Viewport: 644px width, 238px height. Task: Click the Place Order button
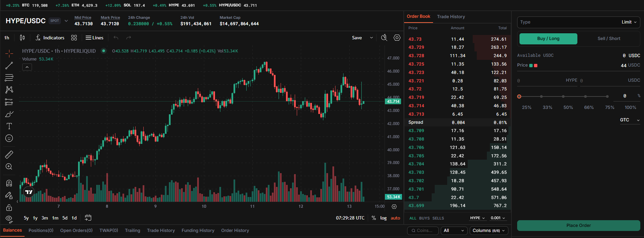click(578, 226)
